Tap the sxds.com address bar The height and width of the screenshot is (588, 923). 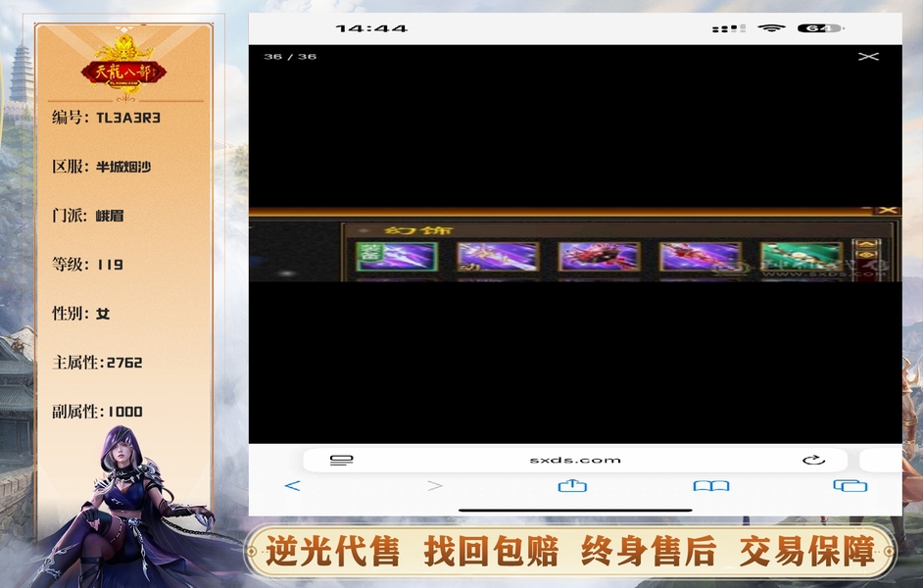tap(575, 460)
